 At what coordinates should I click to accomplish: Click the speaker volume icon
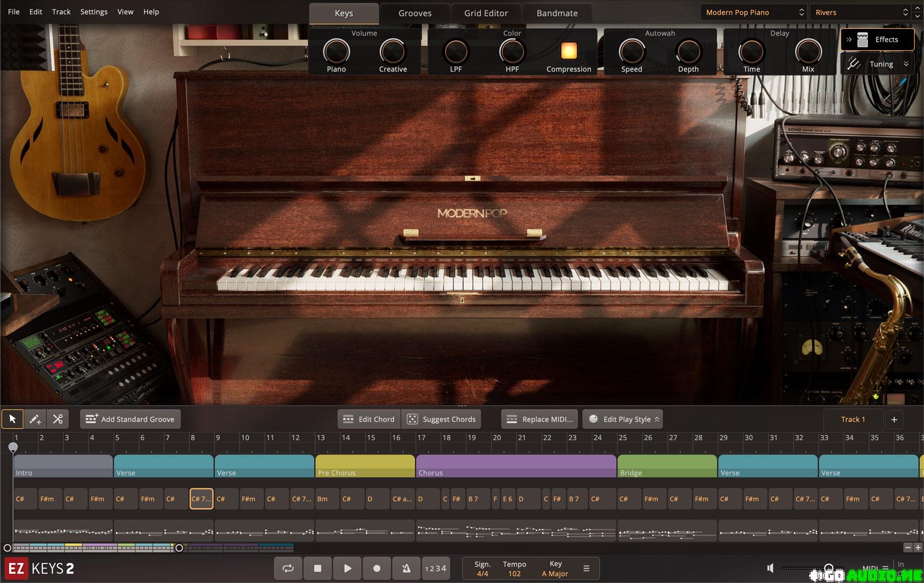[x=770, y=568]
